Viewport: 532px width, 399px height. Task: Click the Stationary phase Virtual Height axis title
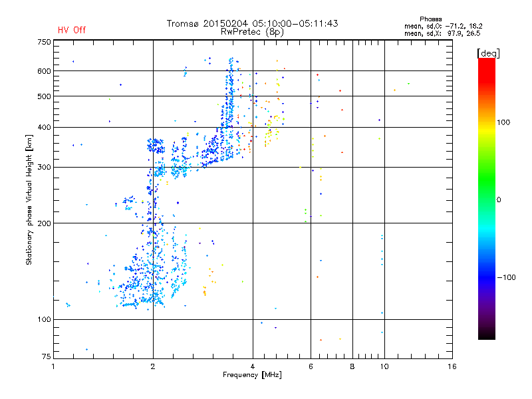point(29,200)
